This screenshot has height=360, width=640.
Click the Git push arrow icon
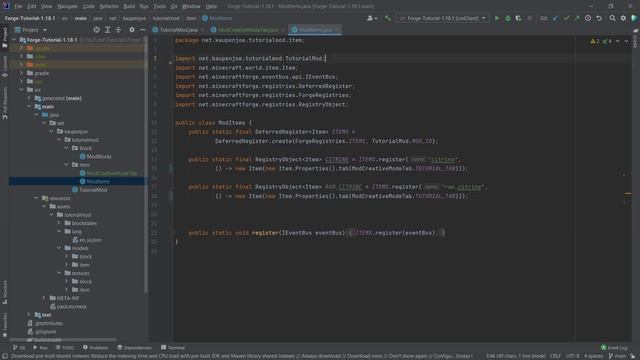pos(577,18)
